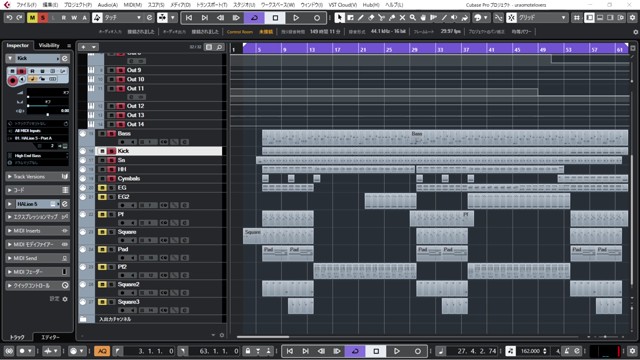Screen dimensions: 640x360
Task: Select the Object Selection arrow tool
Action: tap(339, 18)
